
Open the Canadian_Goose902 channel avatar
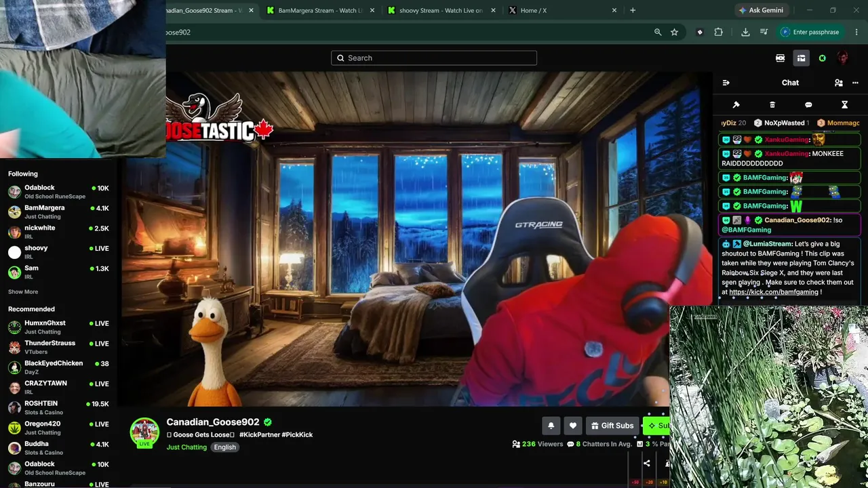[x=144, y=432]
